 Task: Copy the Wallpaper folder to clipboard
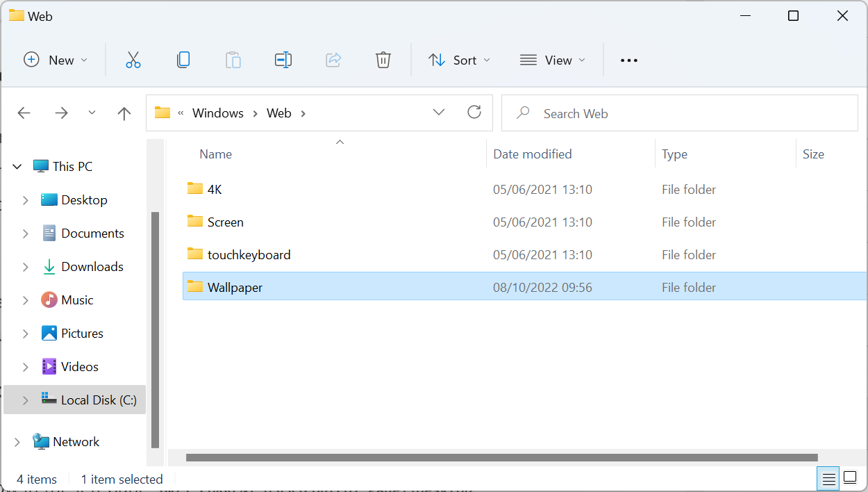click(183, 60)
